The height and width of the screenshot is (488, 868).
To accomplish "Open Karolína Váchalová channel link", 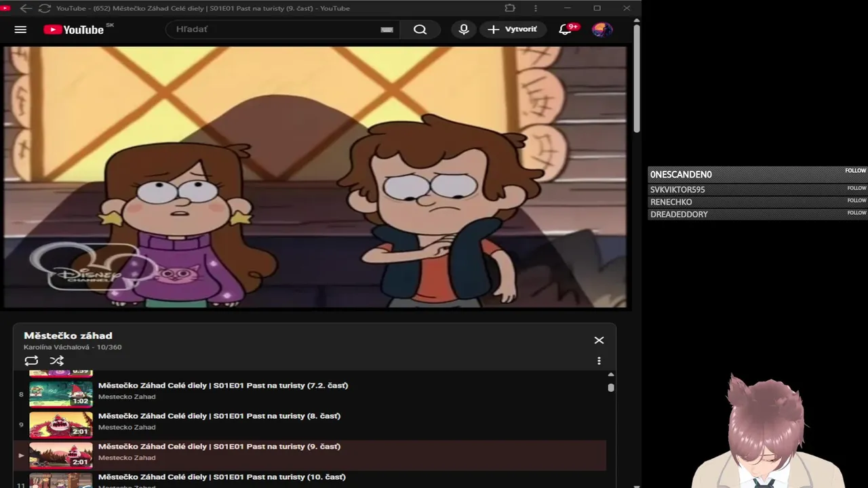I will point(56,347).
